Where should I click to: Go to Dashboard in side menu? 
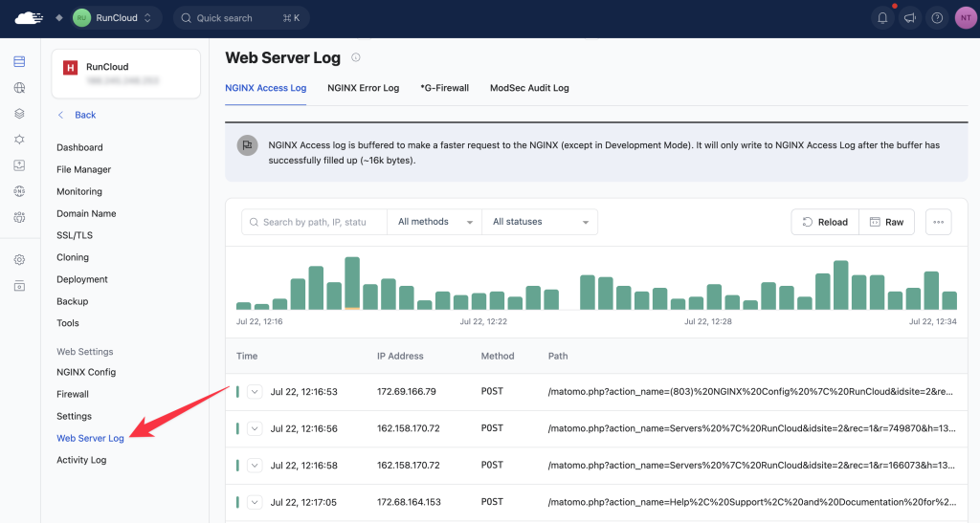tap(79, 147)
